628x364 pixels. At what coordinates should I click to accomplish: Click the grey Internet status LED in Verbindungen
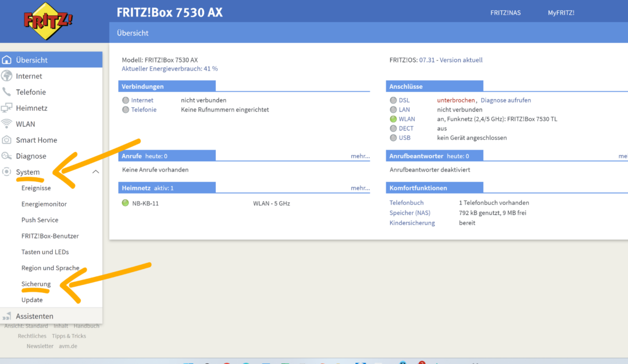click(126, 100)
